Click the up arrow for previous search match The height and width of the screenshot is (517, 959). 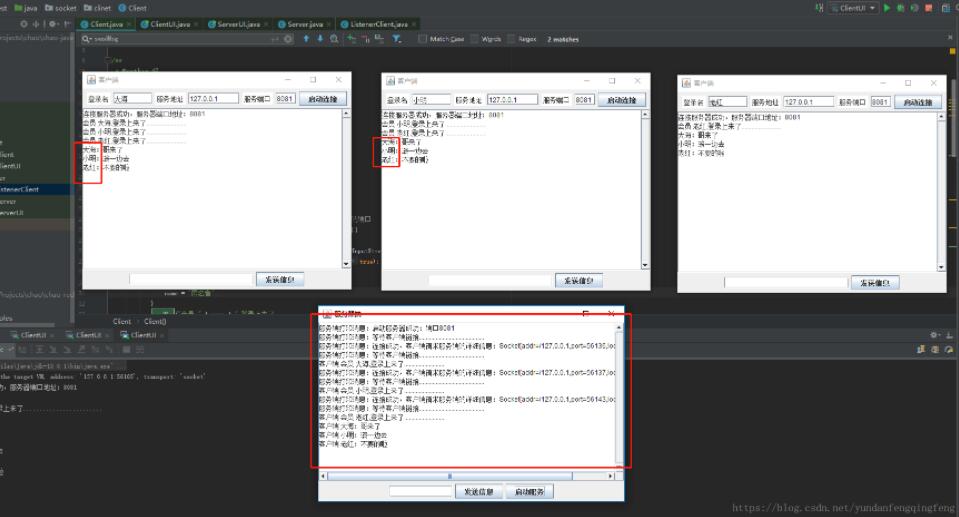point(306,39)
